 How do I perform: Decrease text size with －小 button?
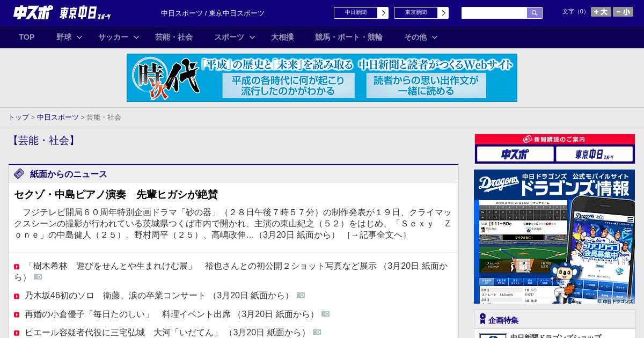pyautogui.click(x=623, y=12)
